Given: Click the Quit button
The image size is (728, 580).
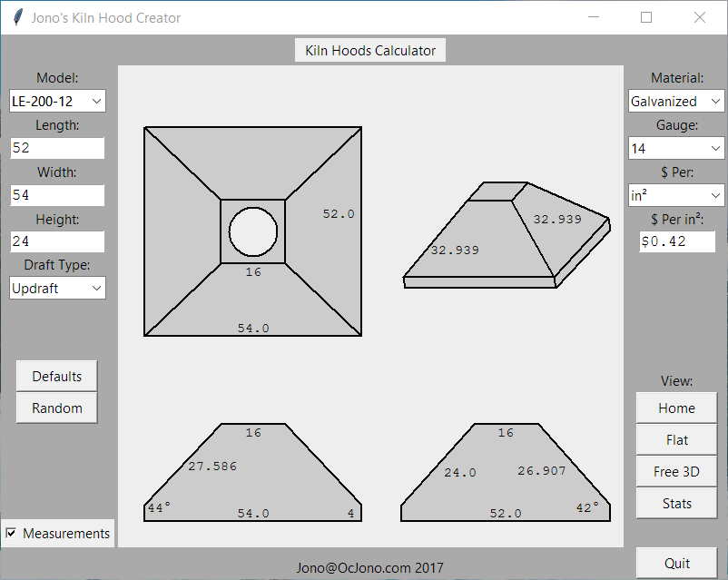Looking at the screenshot, I should tap(676, 563).
